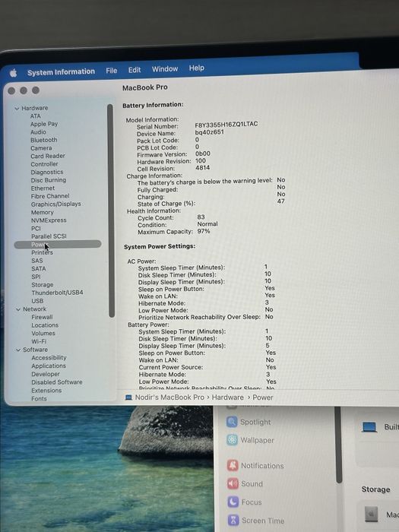Select Thunderbolt/USB4 in sidebar
Viewport: 399px width, 532px height.
[x=57, y=293]
